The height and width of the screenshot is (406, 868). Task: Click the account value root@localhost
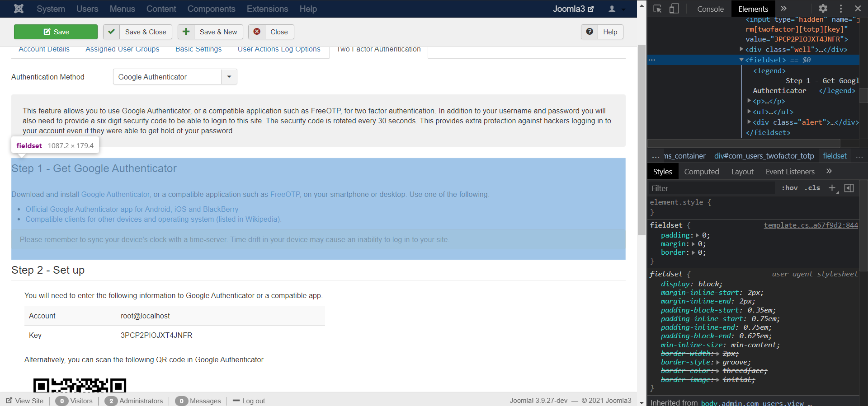(x=145, y=316)
